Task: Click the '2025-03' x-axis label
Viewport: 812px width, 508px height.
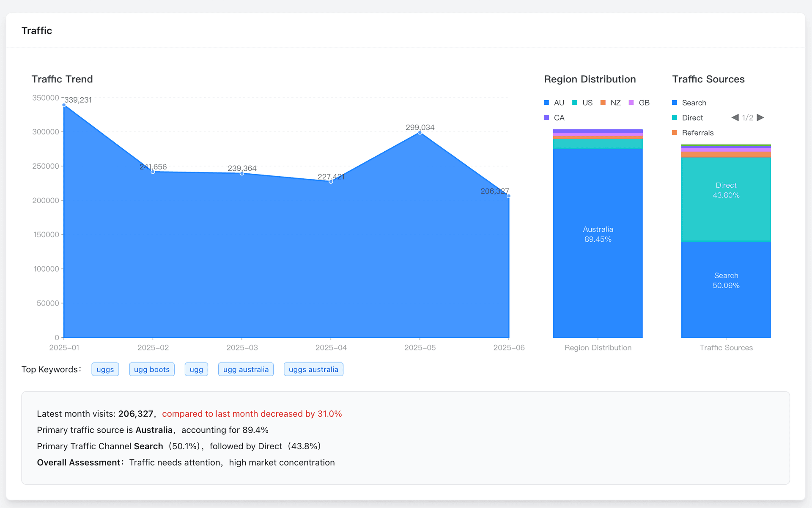Action: 242,348
